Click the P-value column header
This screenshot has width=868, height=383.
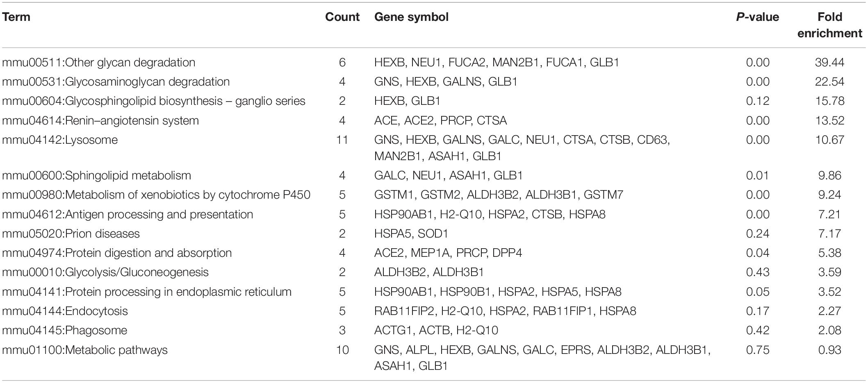pos(758,17)
